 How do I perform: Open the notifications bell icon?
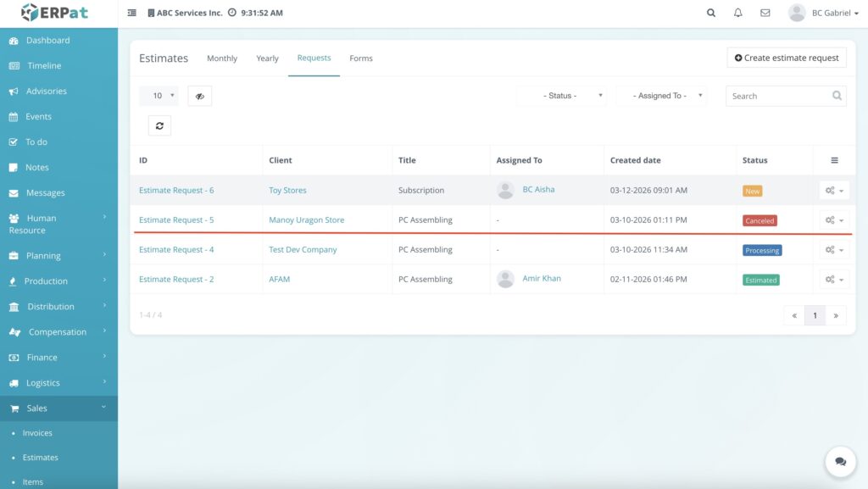(738, 13)
